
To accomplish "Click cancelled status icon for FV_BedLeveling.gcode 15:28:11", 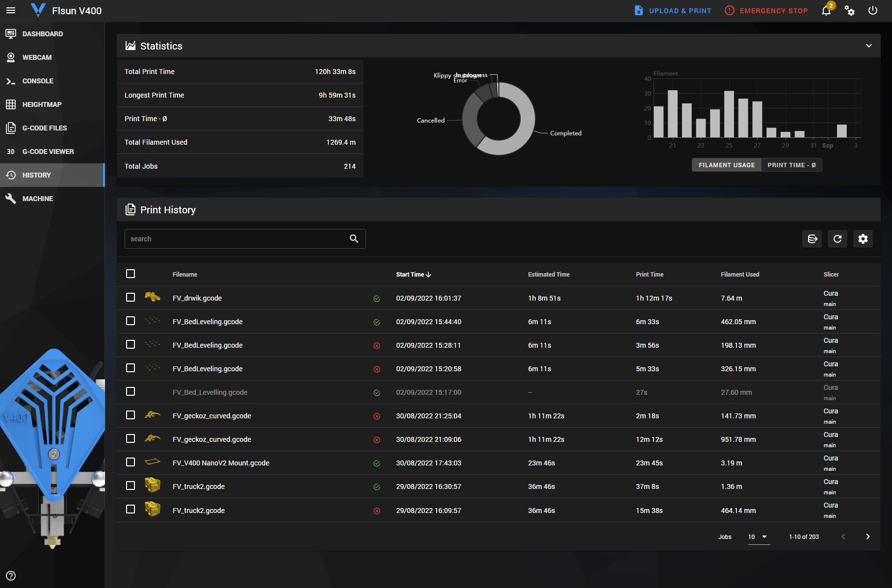I will coord(377,346).
